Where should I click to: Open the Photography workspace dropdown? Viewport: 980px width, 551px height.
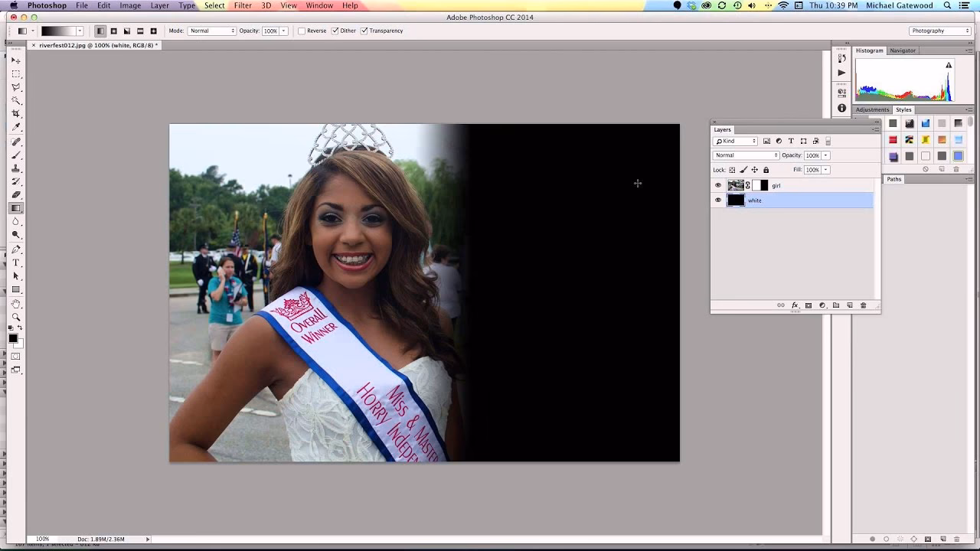[x=939, y=31]
